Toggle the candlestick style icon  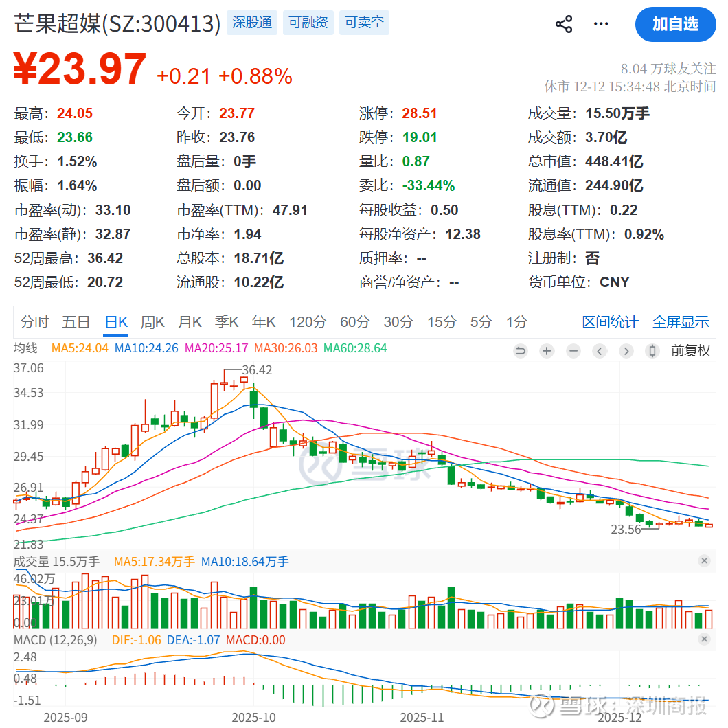tap(652, 351)
